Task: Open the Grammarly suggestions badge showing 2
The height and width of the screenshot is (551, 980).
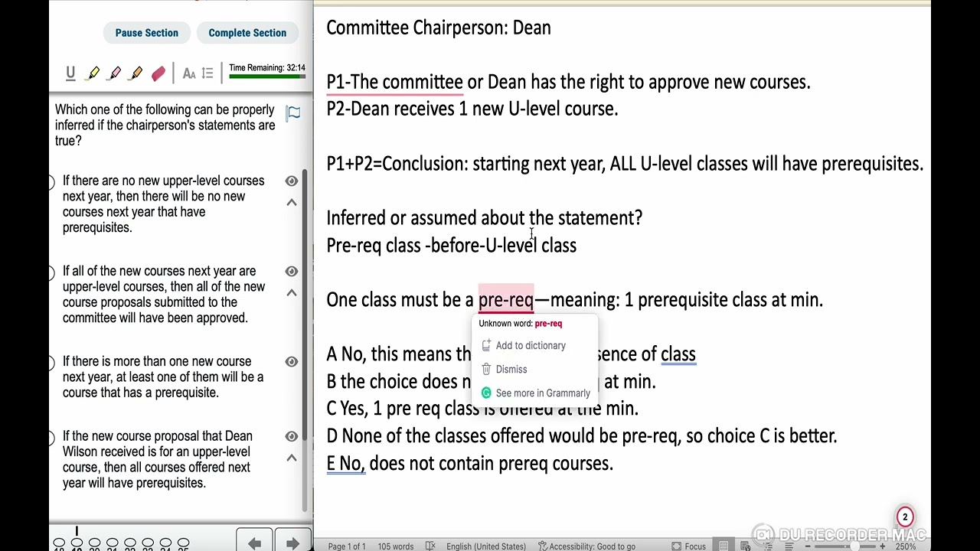Action: click(x=904, y=517)
